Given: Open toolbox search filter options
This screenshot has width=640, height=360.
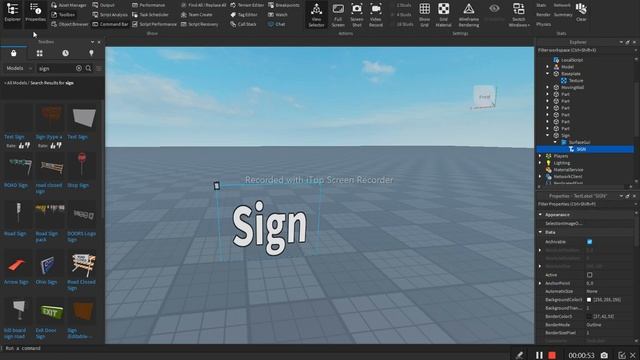Looking at the screenshot, I should coord(99,69).
